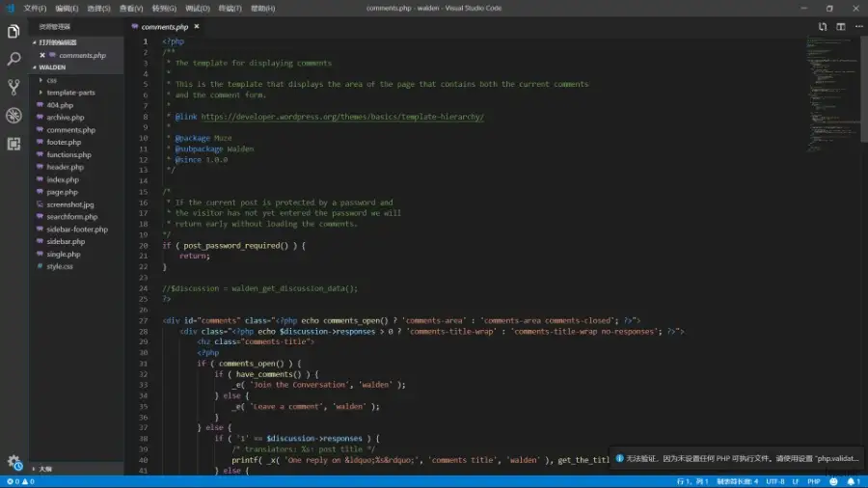This screenshot has width=868, height=488.
Task: Click the split editor icon
Action: click(x=841, y=27)
